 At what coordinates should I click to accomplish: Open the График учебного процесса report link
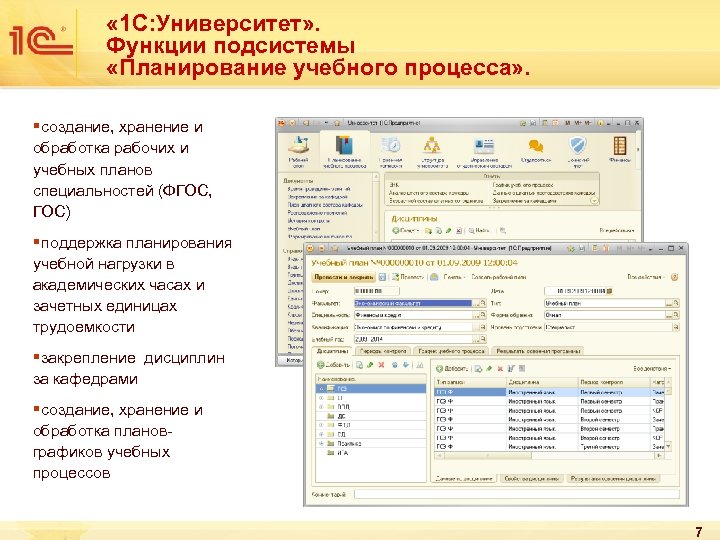pyautogui.click(x=523, y=185)
